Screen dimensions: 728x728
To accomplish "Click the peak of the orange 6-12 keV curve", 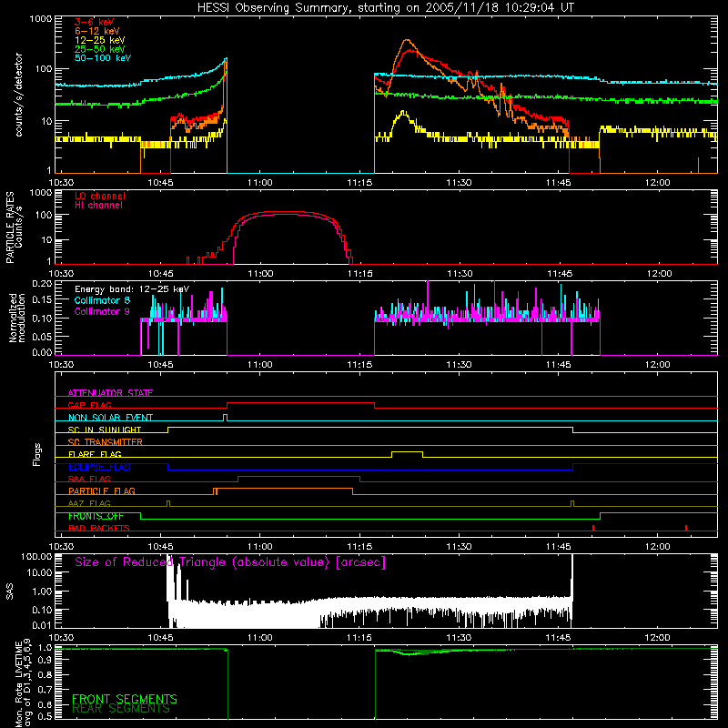I will [x=407, y=40].
